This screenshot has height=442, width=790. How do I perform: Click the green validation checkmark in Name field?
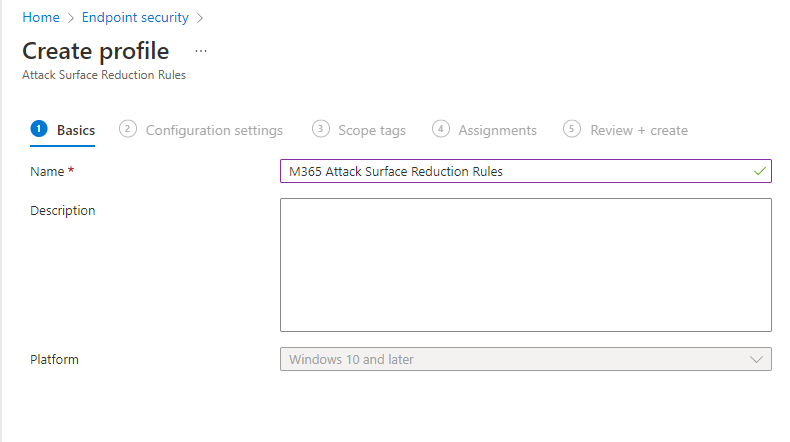click(x=759, y=171)
